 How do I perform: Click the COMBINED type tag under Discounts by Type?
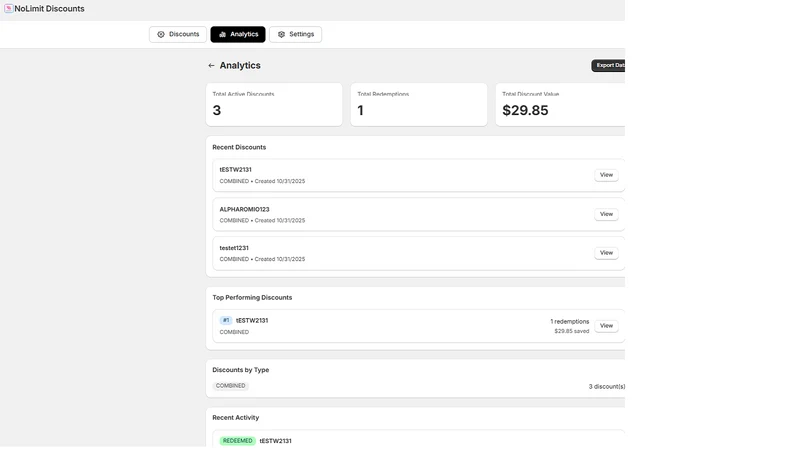(231, 386)
